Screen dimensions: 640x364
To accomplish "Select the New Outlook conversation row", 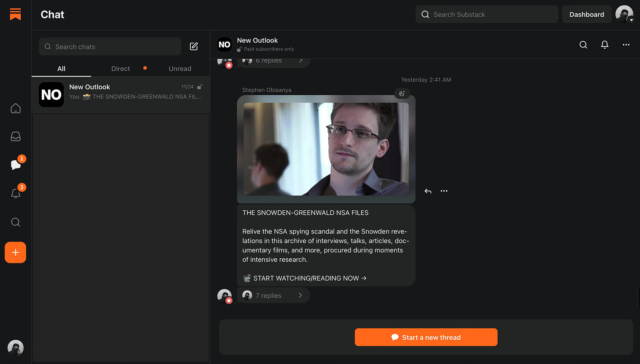I will pyautogui.click(x=120, y=95).
